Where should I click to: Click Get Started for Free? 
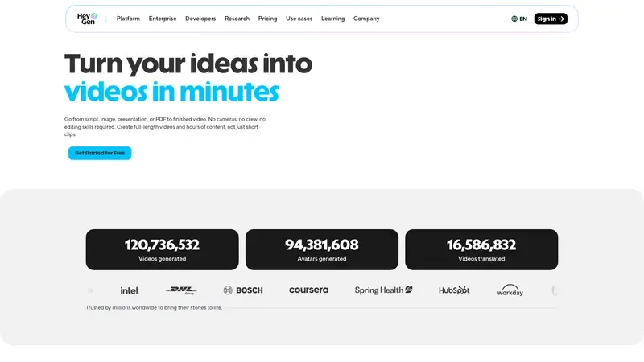[x=100, y=153]
